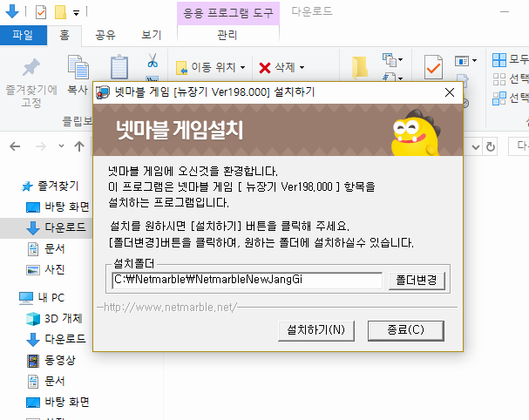Expand the 삭제 dropdown arrow

point(302,68)
